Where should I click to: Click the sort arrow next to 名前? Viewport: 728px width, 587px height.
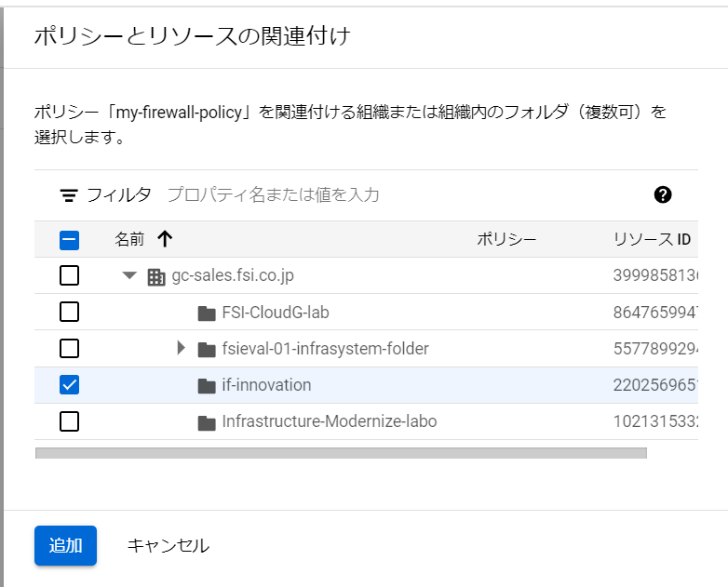tap(165, 239)
